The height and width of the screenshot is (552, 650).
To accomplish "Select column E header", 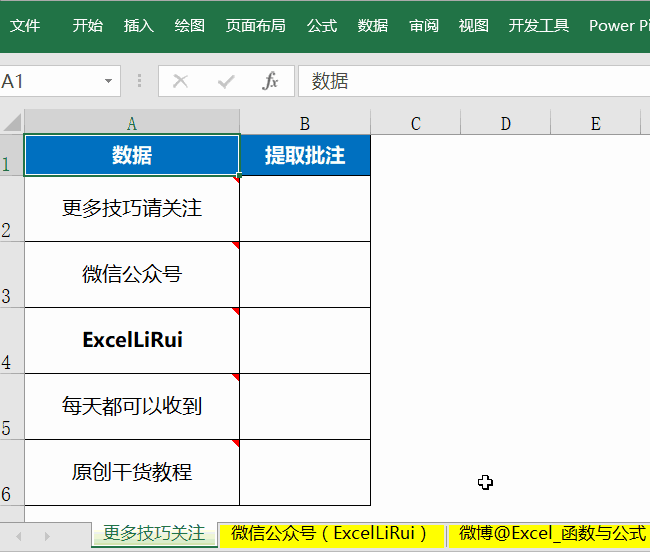I will pos(596,123).
